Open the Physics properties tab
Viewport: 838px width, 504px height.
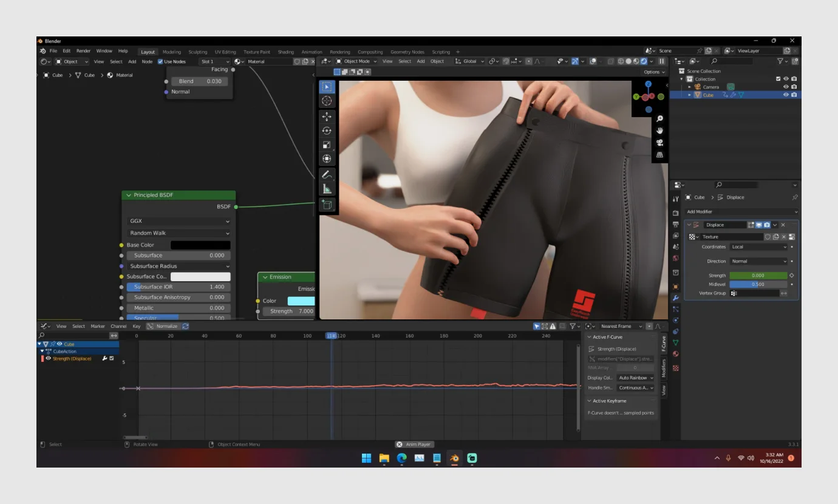coord(675,320)
